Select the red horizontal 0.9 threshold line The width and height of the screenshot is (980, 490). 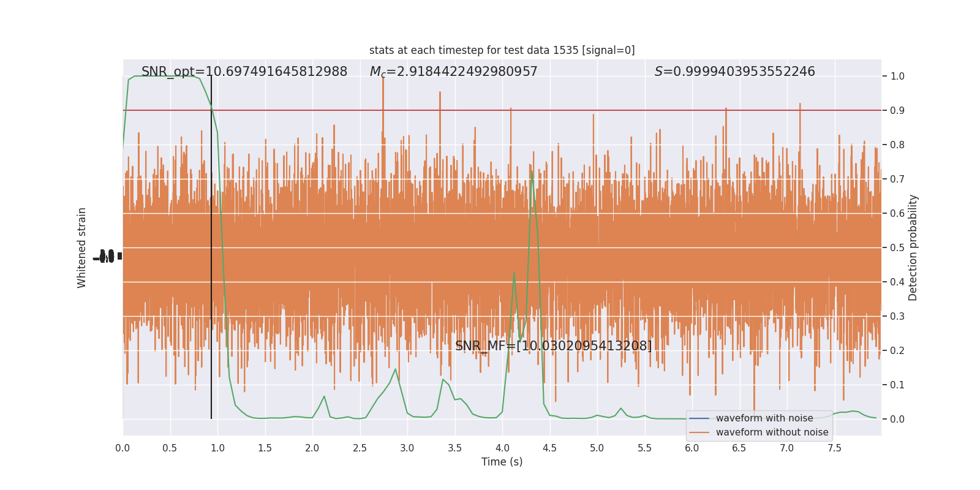pyautogui.click(x=502, y=110)
